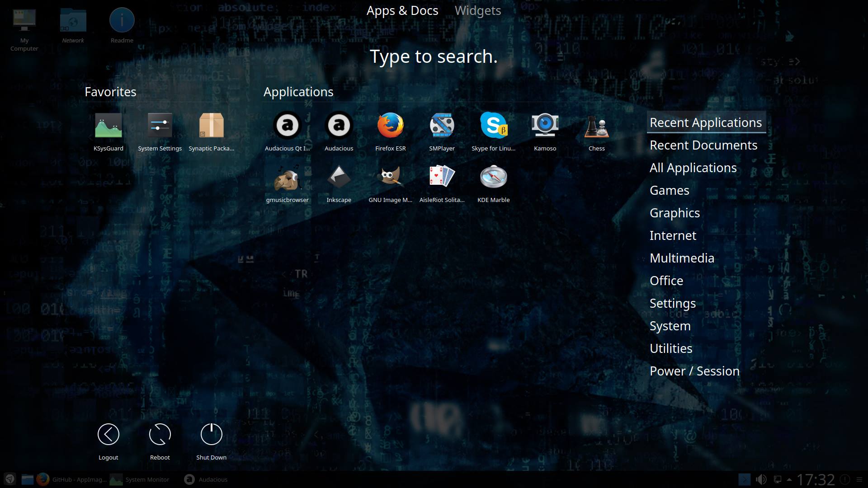Open the Settings category
868x488 pixels.
673,303
